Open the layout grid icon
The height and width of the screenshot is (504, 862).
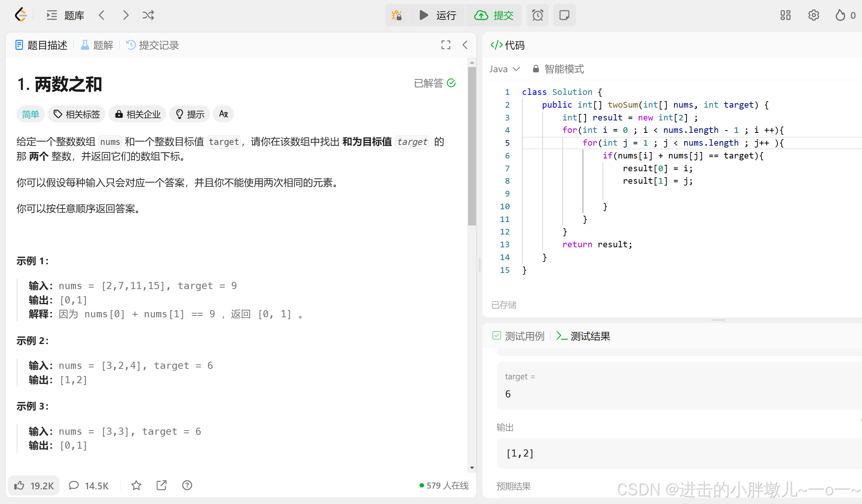(x=785, y=15)
